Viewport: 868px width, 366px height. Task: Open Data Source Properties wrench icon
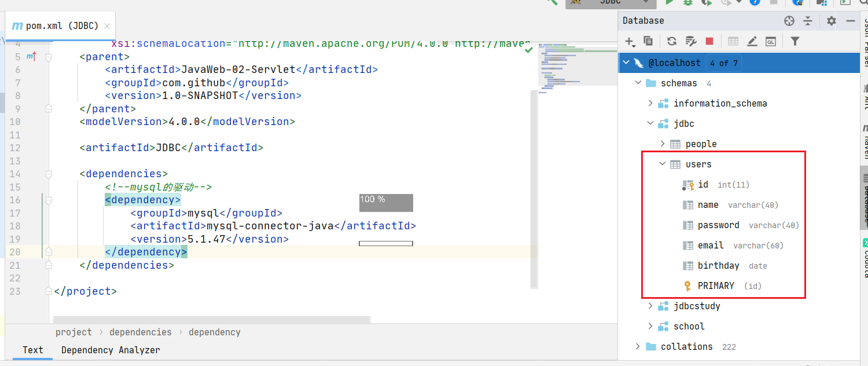[690, 41]
